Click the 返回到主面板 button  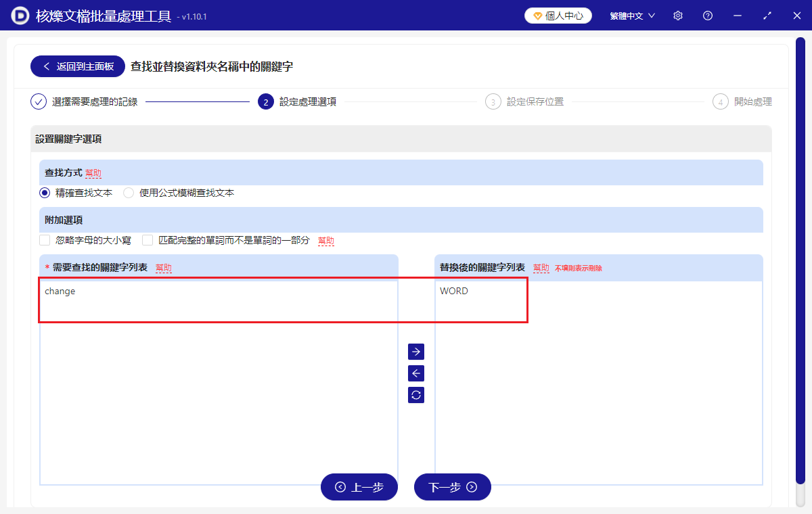[77, 66]
